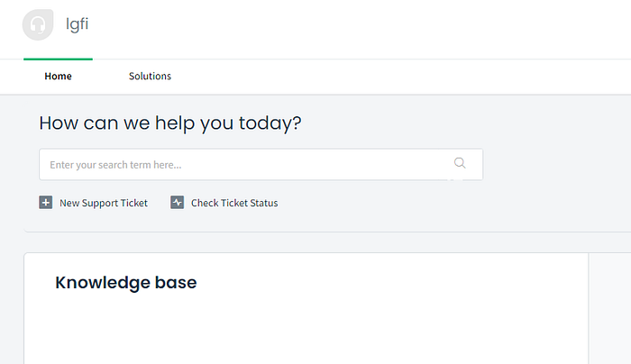Select the Knowledge base heading
This screenshot has height=364, width=631.
125,283
